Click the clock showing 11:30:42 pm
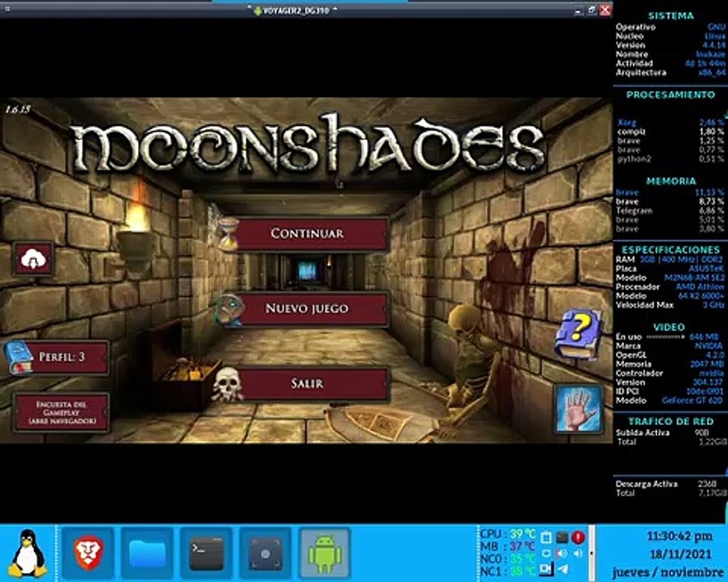The height and width of the screenshot is (582, 728). tap(679, 537)
